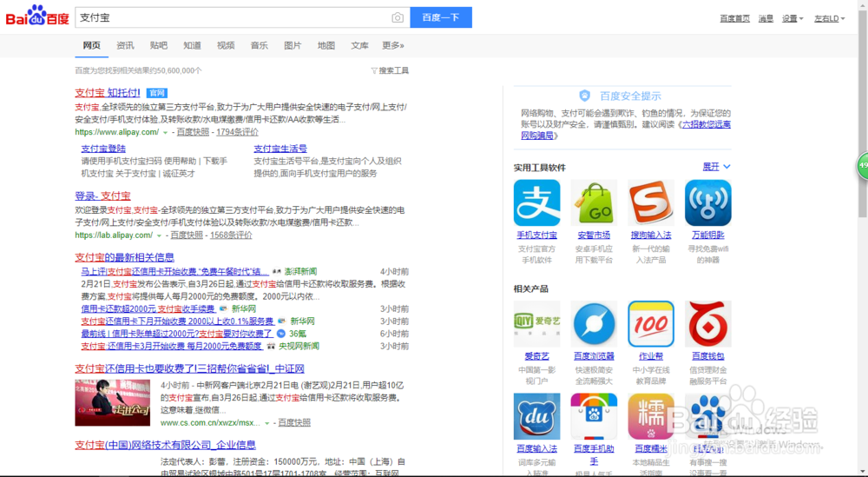
Task: Open the 央视网新闻 source link
Action: click(299, 347)
